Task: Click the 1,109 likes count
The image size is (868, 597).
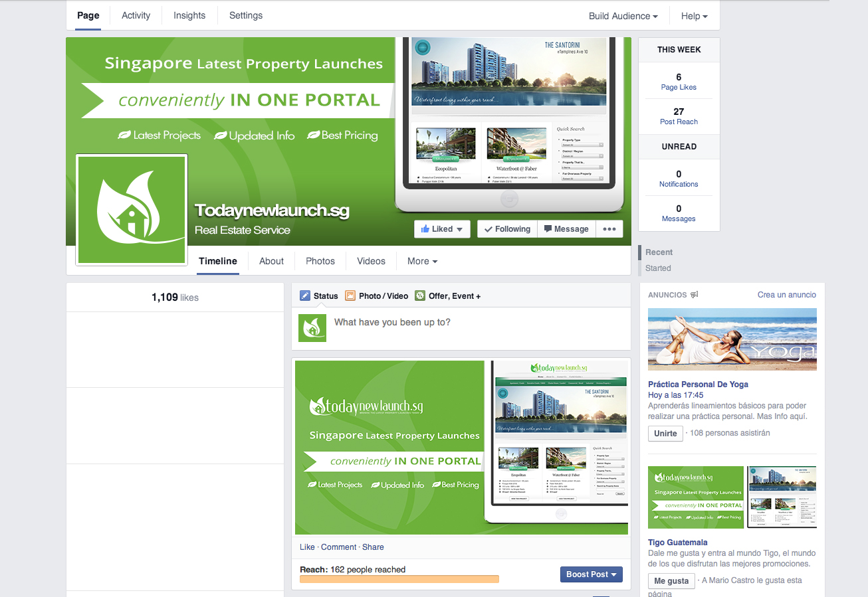Action: coord(175,298)
